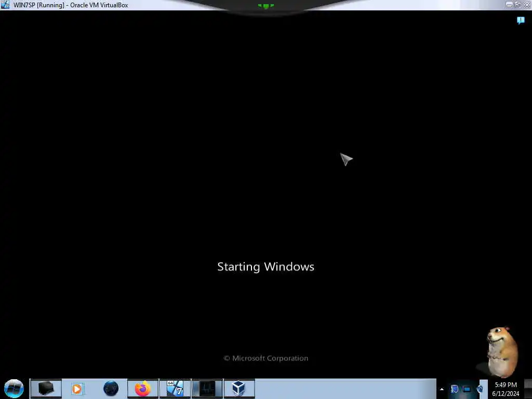This screenshot has height=399, width=532.
Task: Click the black folder taskbar icon
Action: pyautogui.click(x=46, y=389)
